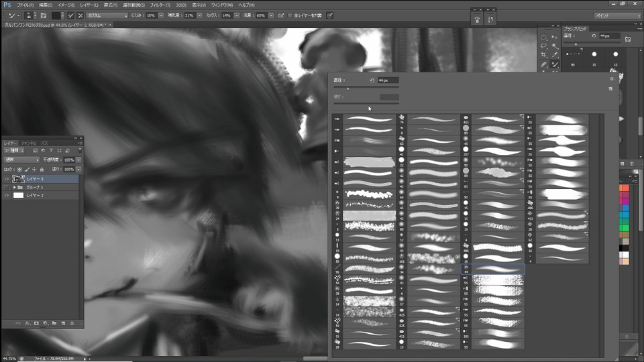Filter layers by adjustment layer icon
Image resolution: width=644 pixels, height=362 pixels.
pos(43,151)
